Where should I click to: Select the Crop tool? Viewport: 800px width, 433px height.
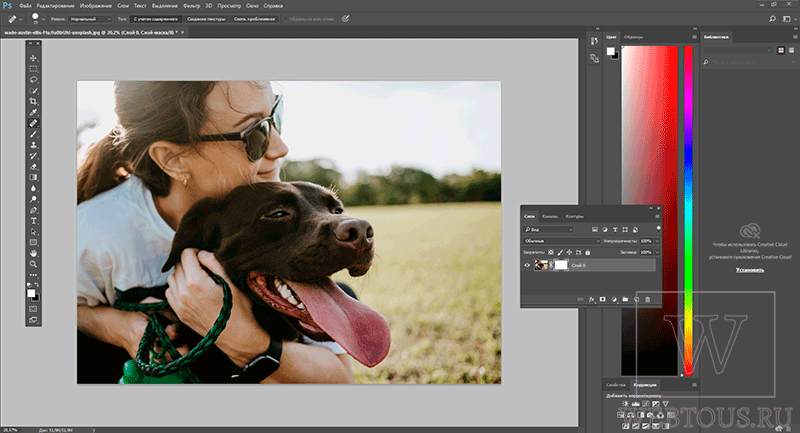(x=33, y=101)
